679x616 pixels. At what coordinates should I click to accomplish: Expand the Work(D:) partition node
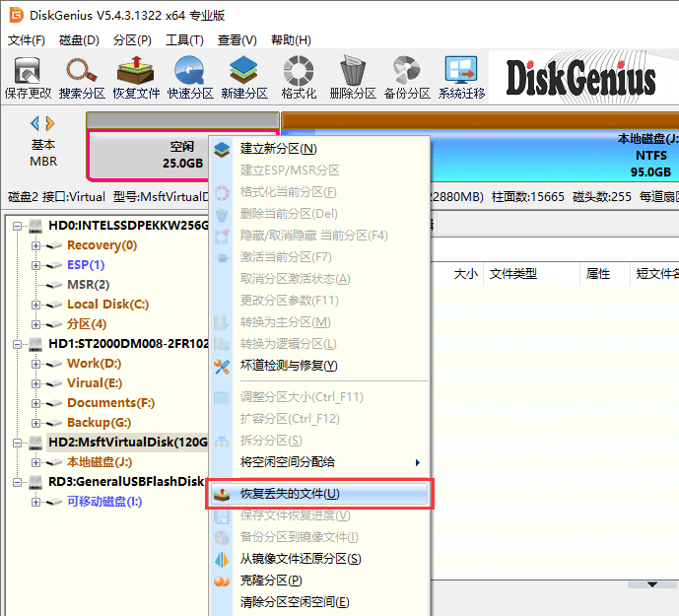[x=35, y=364]
